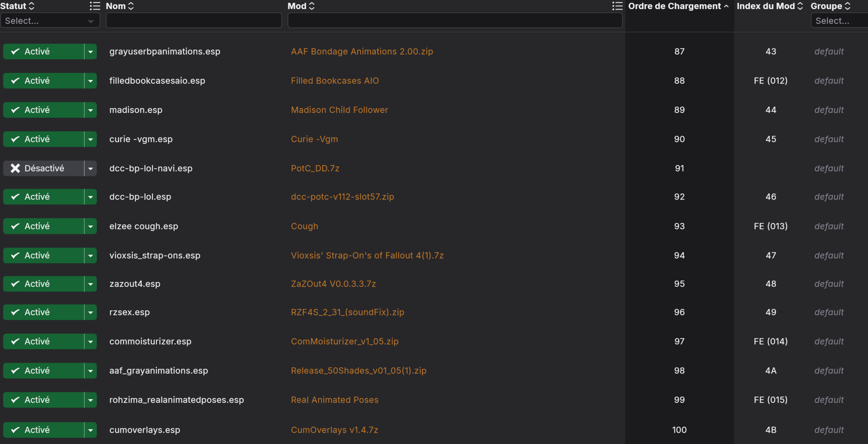Viewport: 868px width, 444px height.
Task: Open the ZaZOut4 V0.0.3.3.7z mod link
Action: [x=333, y=284]
